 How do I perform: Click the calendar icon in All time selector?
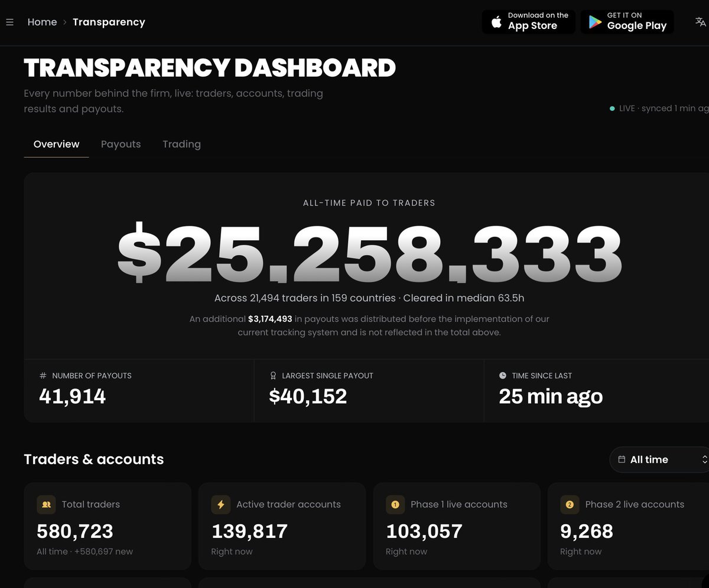tap(622, 459)
